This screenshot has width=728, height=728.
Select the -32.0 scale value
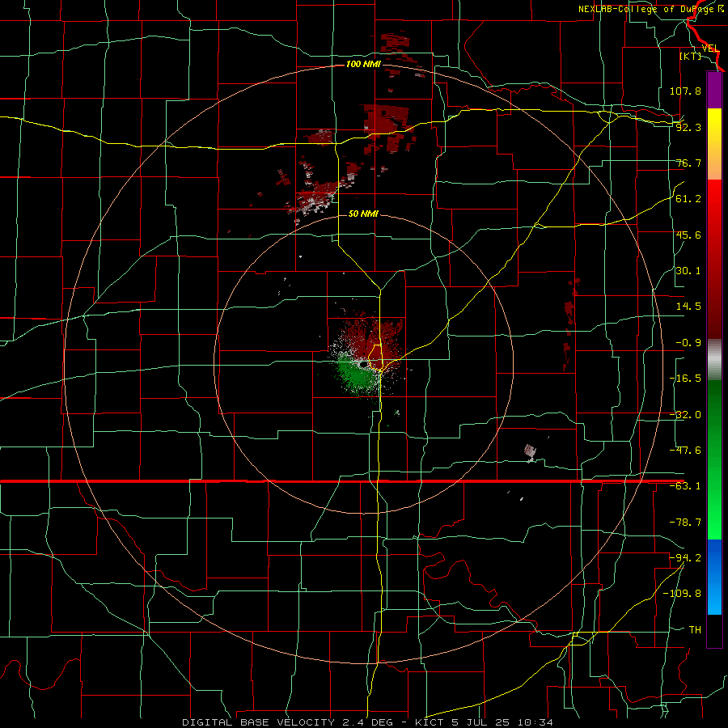685,415
